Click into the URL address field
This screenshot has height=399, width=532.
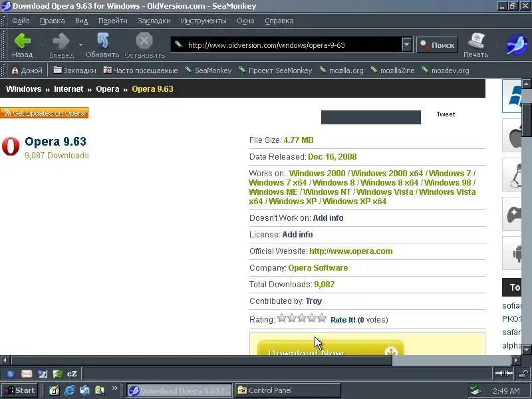[287, 45]
